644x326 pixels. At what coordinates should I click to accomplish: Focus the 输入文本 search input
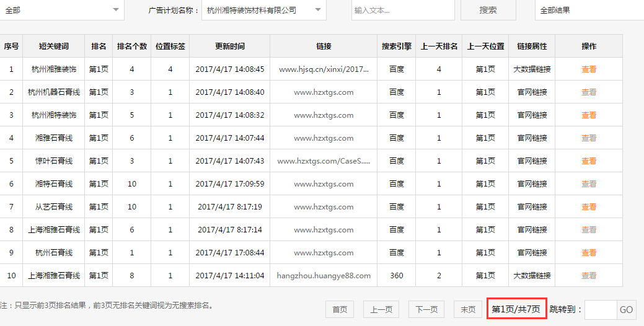click(x=403, y=11)
